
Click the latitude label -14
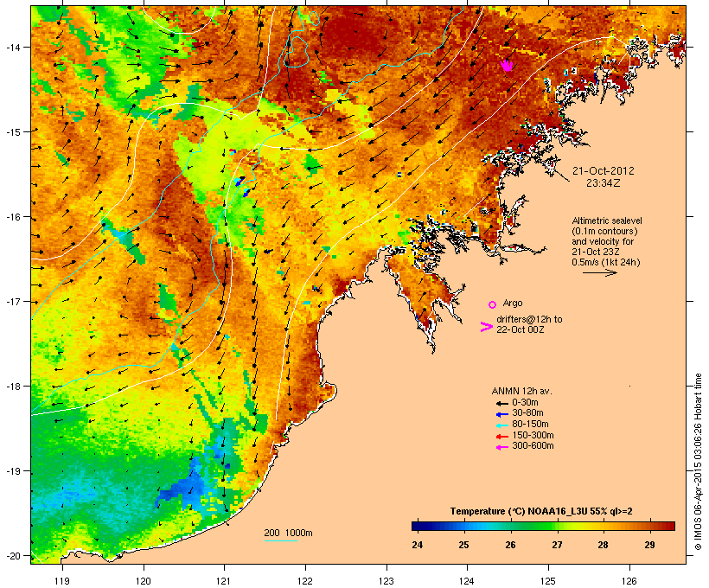(x=12, y=47)
